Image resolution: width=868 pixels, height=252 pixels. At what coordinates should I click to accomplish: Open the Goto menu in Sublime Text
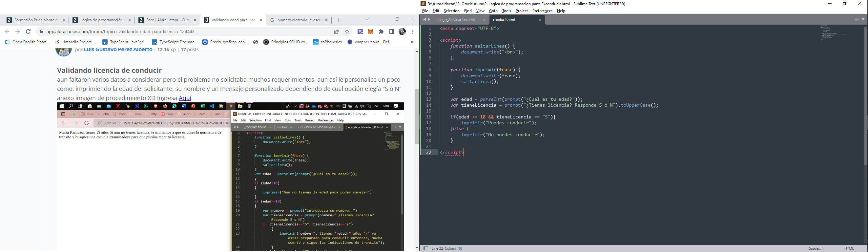[x=493, y=11]
